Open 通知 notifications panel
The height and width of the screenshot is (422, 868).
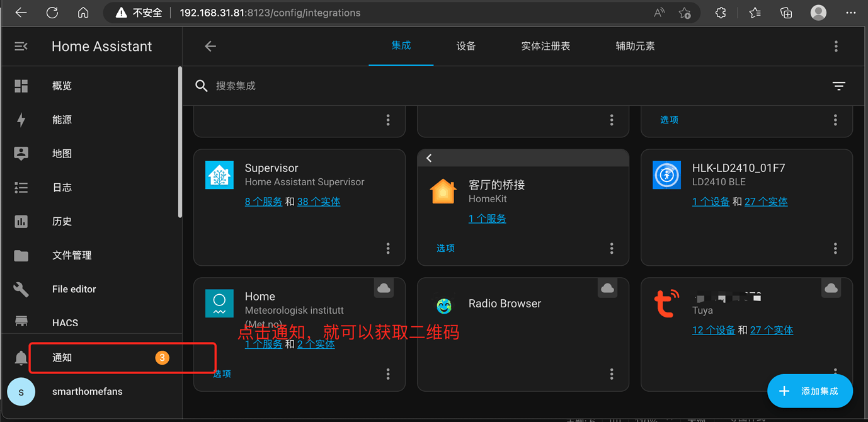tap(62, 358)
